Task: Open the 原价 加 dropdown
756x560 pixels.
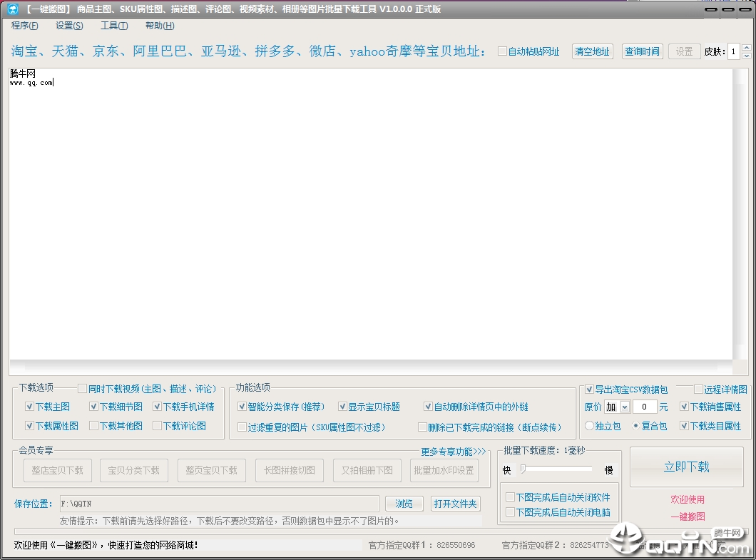Action: (625, 407)
